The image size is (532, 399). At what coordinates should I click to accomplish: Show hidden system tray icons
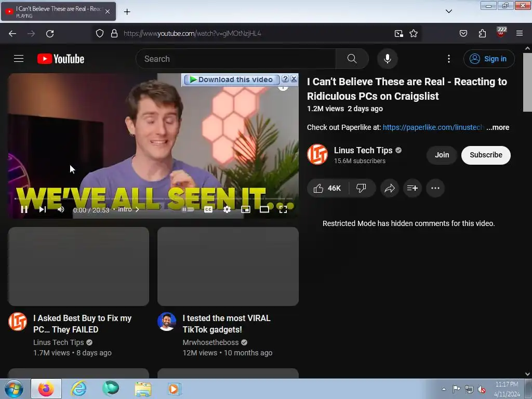pos(444,389)
